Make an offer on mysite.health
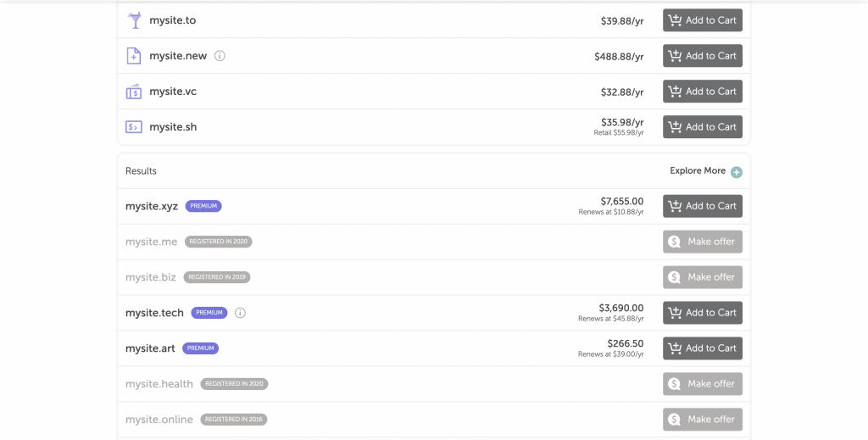868x440 pixels. point(702,384)
